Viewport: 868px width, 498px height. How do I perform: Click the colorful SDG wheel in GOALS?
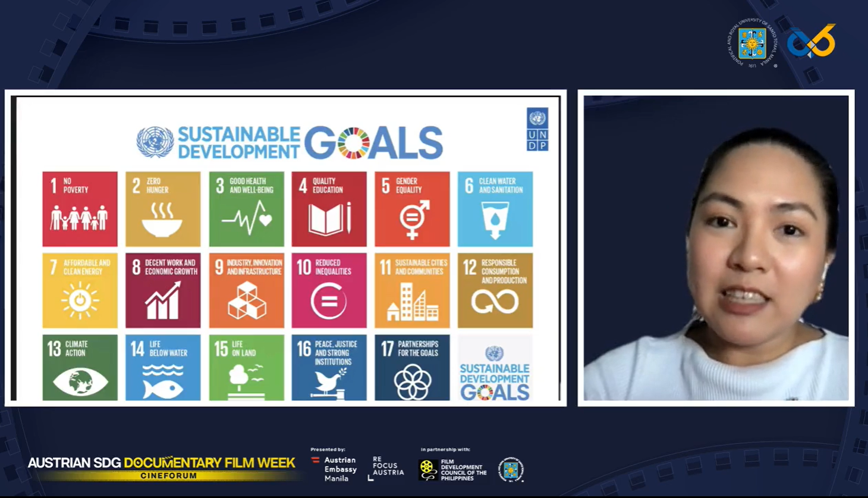click(x=353, y=143)
